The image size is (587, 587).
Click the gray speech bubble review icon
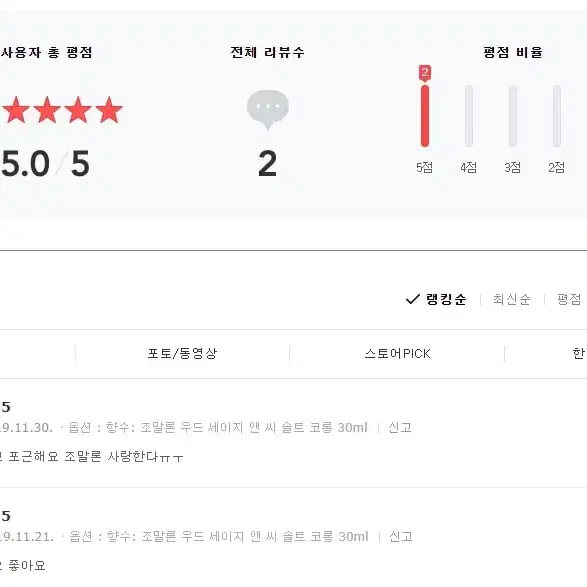pos(268,110)
